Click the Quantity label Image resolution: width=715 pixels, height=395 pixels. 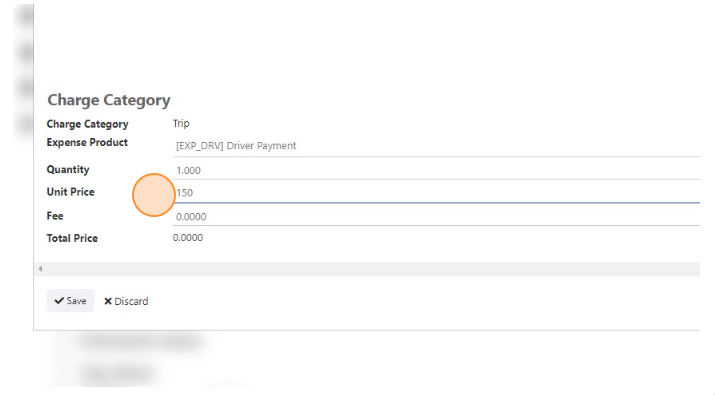(68, 170)
